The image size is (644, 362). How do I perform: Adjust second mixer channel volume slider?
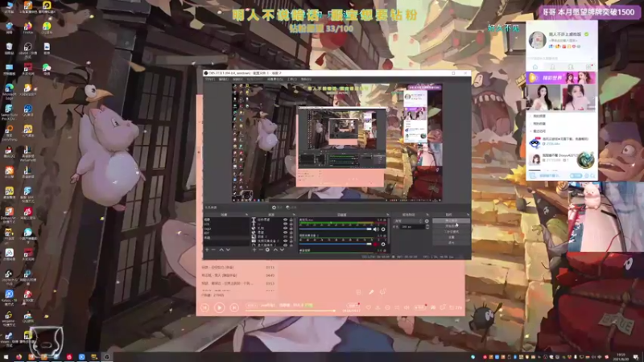335,245
